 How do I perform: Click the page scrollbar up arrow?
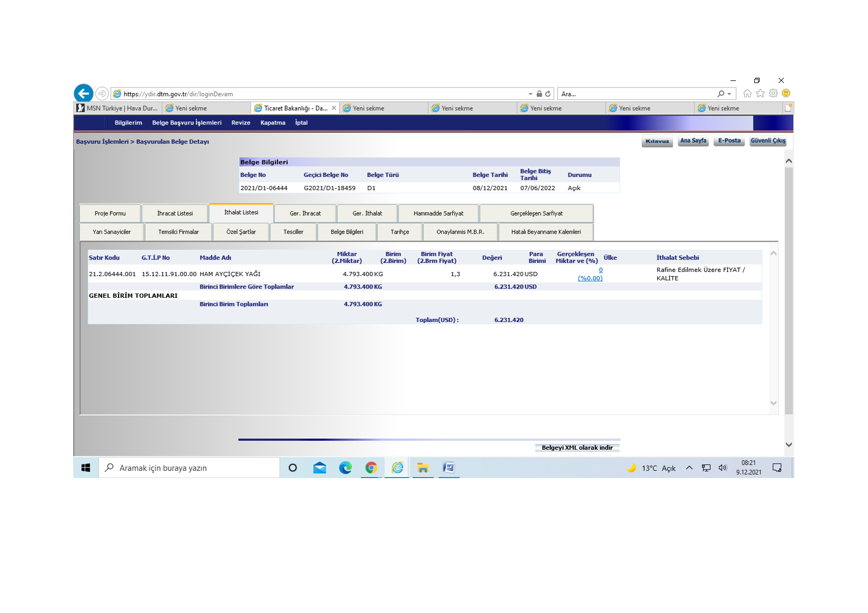pos(789,161)
